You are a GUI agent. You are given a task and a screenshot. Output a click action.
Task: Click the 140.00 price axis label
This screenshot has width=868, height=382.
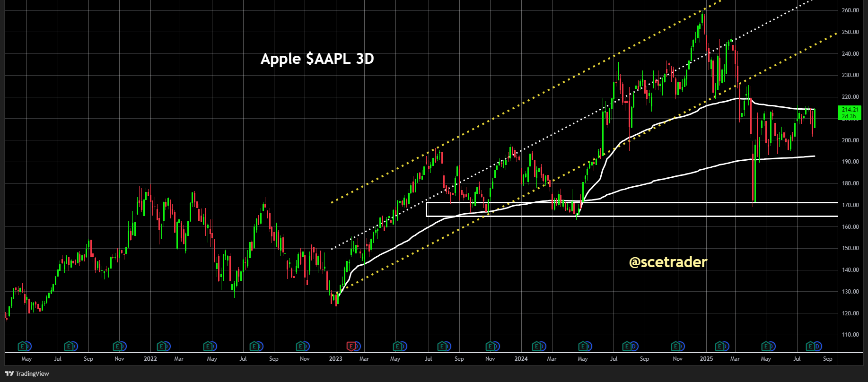point(850,270)
